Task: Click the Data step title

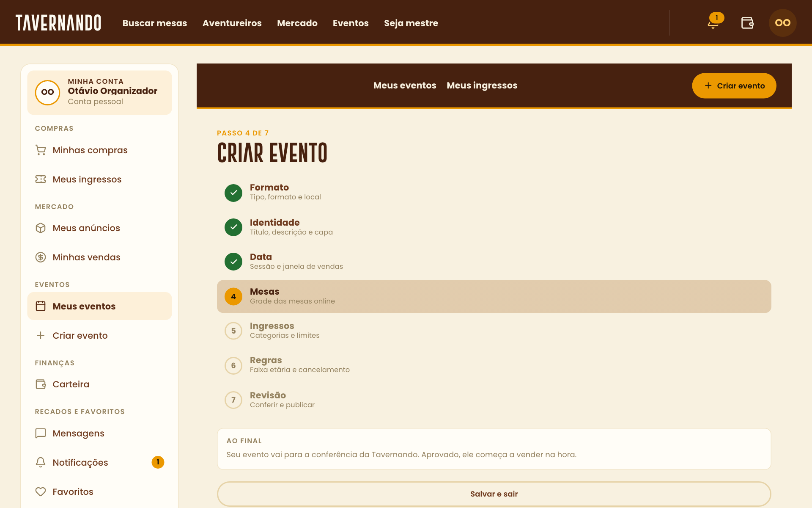Action: tap(261, 257)
